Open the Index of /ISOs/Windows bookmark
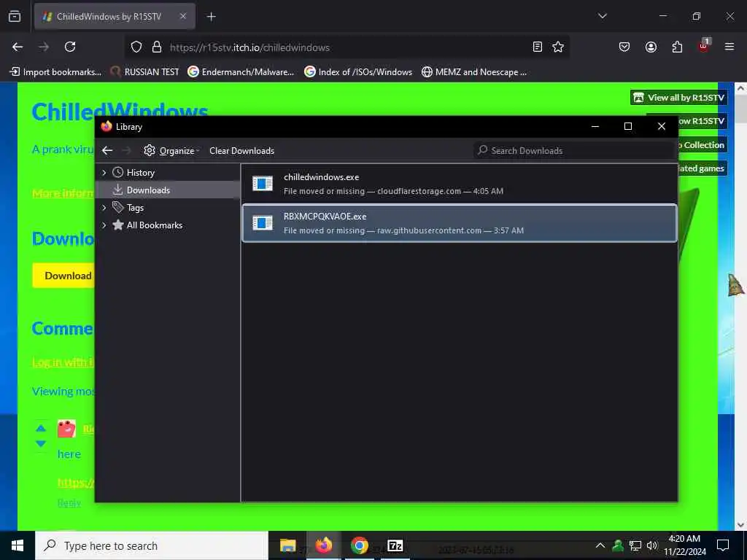The height and width of the screenshot is (560, 747). pos(358,72)
